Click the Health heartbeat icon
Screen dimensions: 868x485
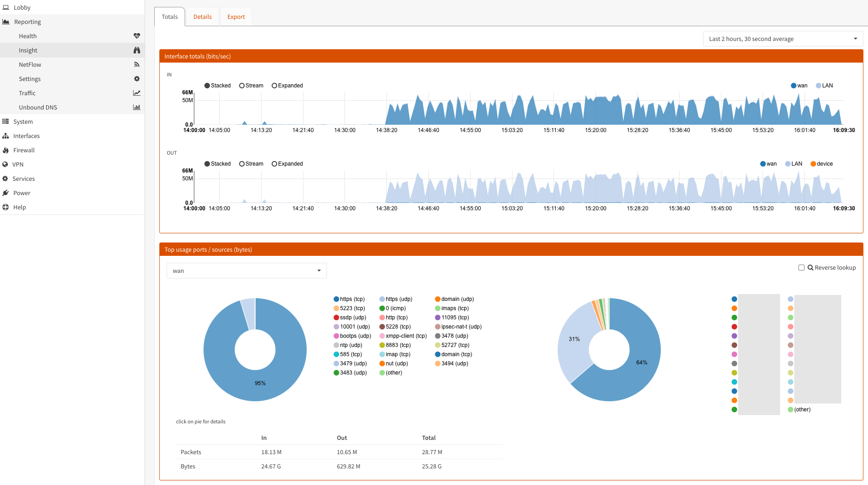(x=137, y=36)
